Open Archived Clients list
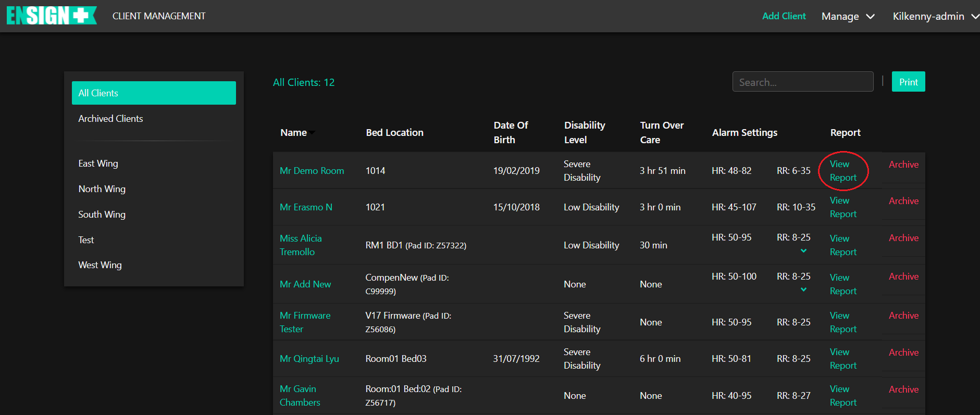The width and height of the screenshot is (980, 415). coord(110,119)
